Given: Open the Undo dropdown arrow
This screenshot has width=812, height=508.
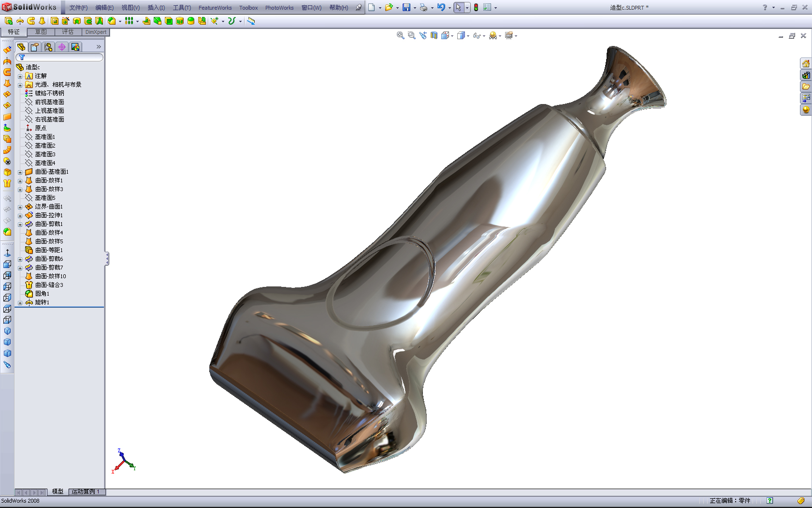Looking at the screenshot, I should click(x=449, y=8).
